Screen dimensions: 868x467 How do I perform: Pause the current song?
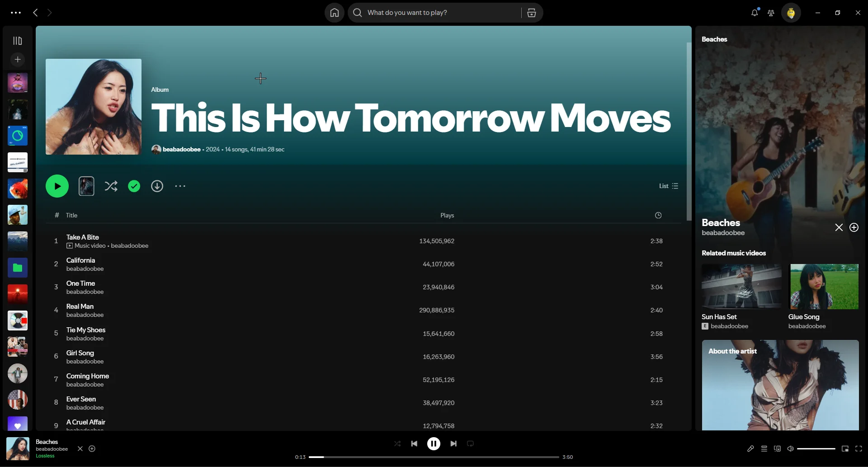[434, 443]
